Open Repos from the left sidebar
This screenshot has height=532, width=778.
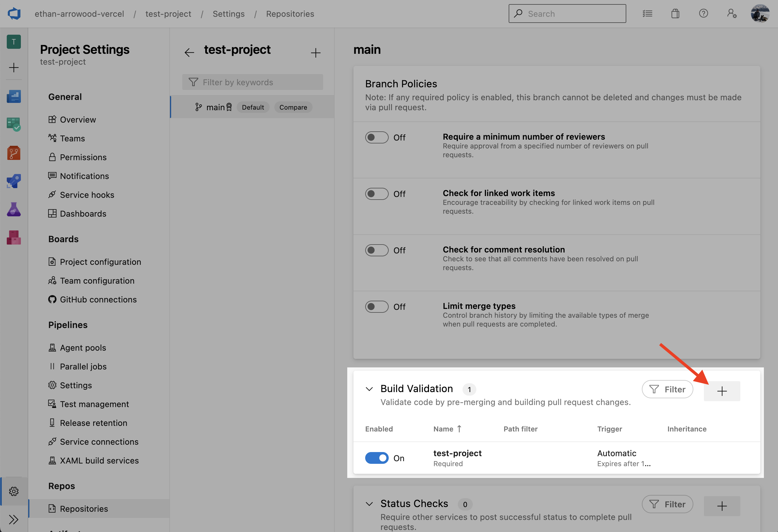point(14,153)
